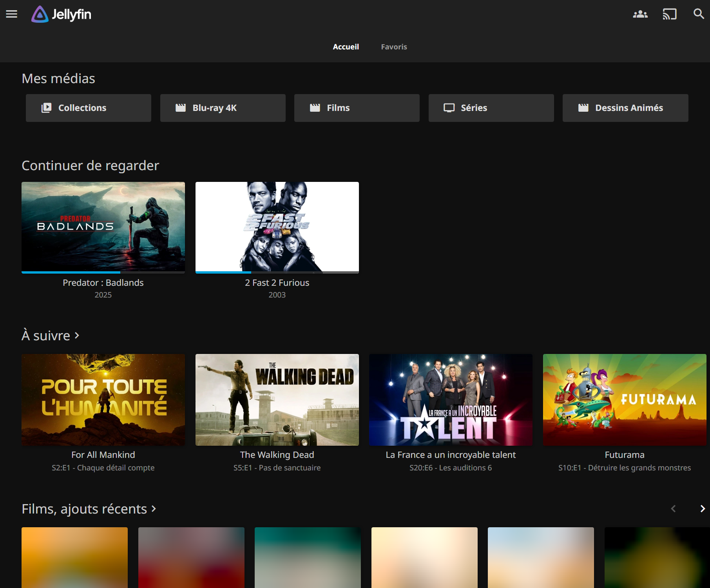Click the Séries TV screen icon
The width and height of the screenshot is (710, 588).
tap(449, 108)
